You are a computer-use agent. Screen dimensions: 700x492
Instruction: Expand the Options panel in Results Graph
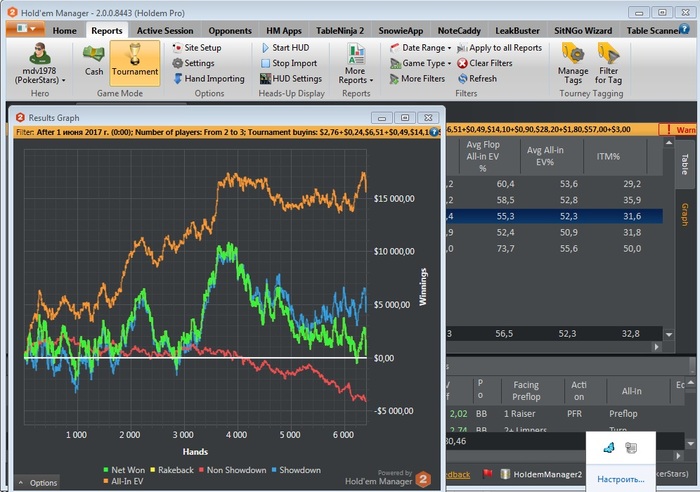pos(37,483)
